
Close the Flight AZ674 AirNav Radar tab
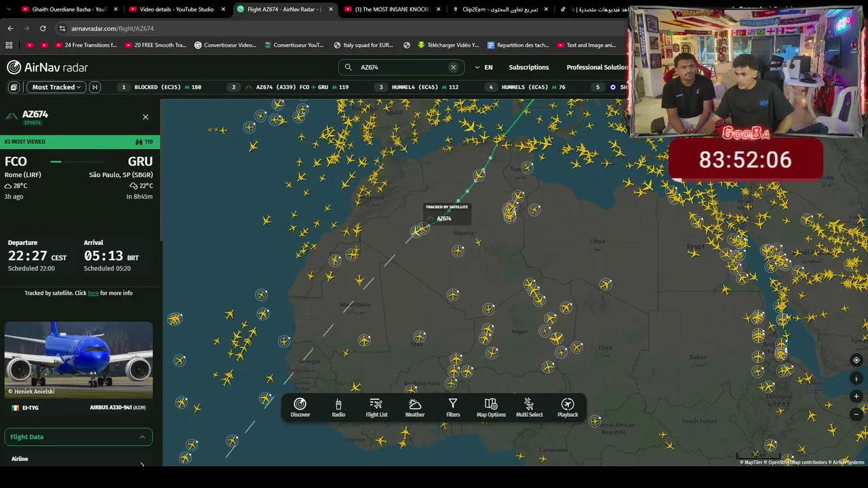pos(330,9)
